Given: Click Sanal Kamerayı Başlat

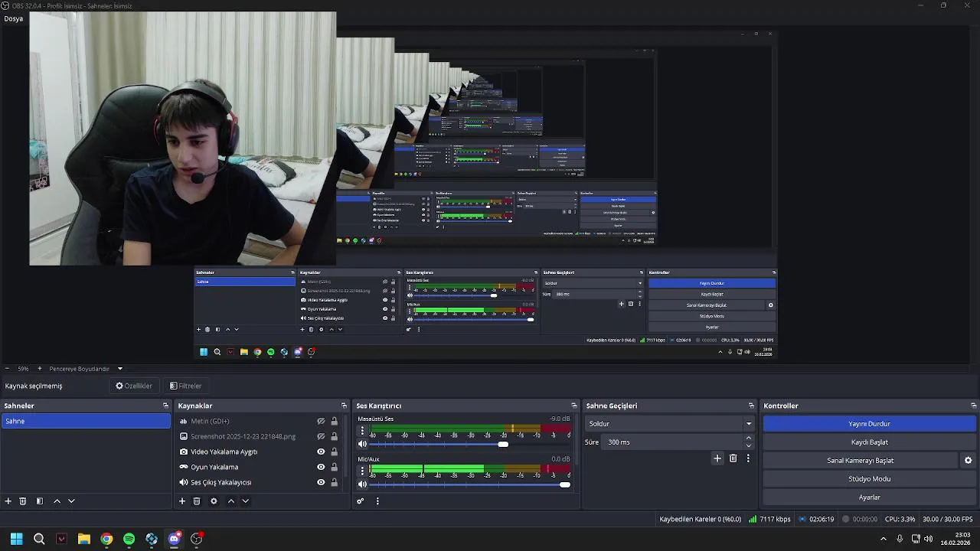Looking at the screenshot, I should (860, 461).
